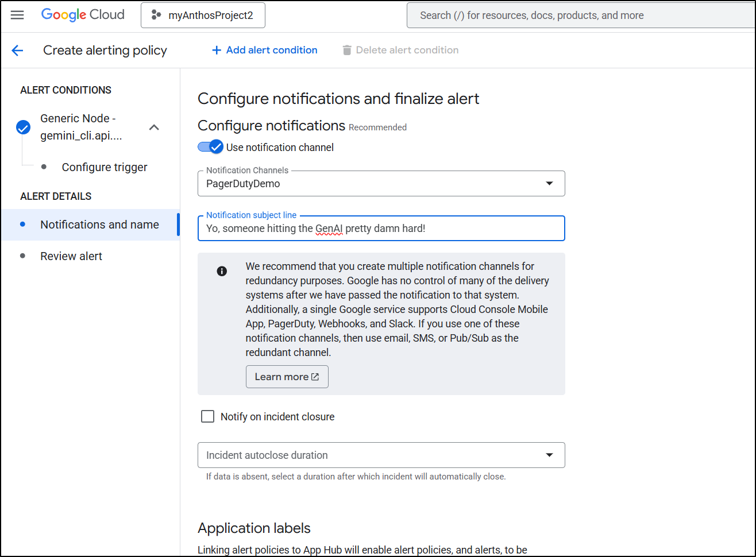Click the Google Cloud logo
Screen dimensions: 756x557
(83, 15)
